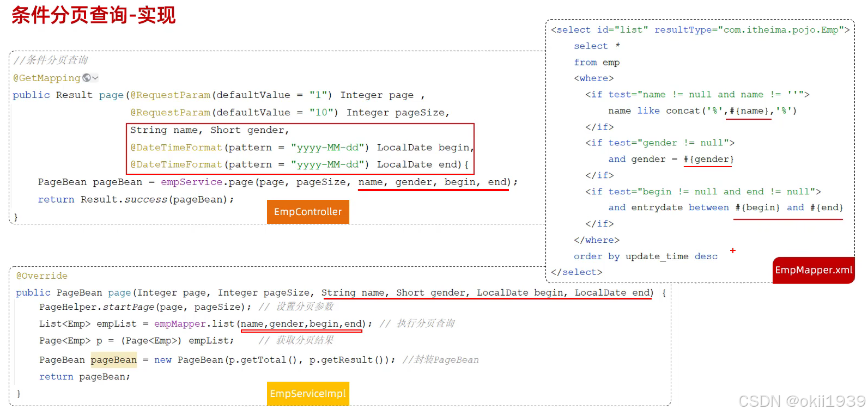This screenshot has height=416, width=868.
Task: Click the 'PageHelper.startPage(page, pageSize);' line
Action: click(145, 307)
